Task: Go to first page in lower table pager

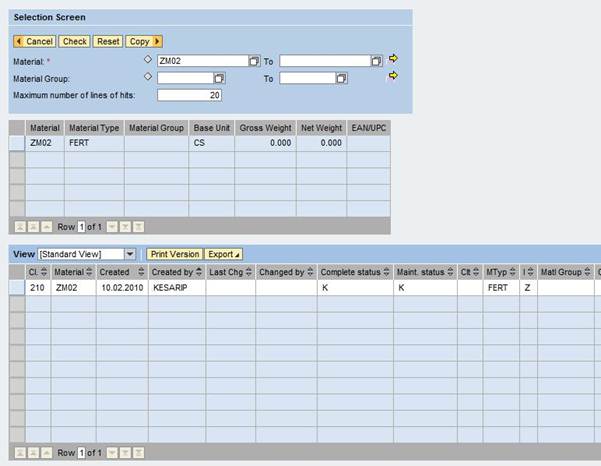Action: 20,453
